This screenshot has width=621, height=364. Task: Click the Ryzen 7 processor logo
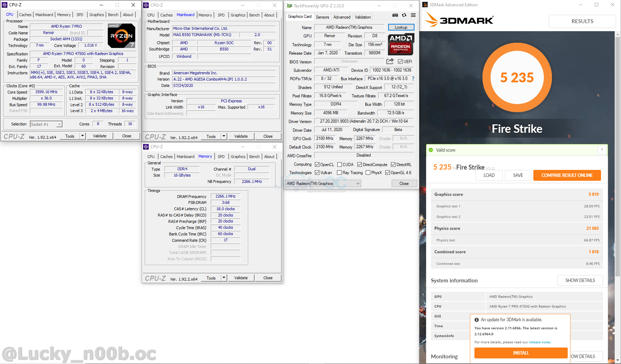click(121, 35)
